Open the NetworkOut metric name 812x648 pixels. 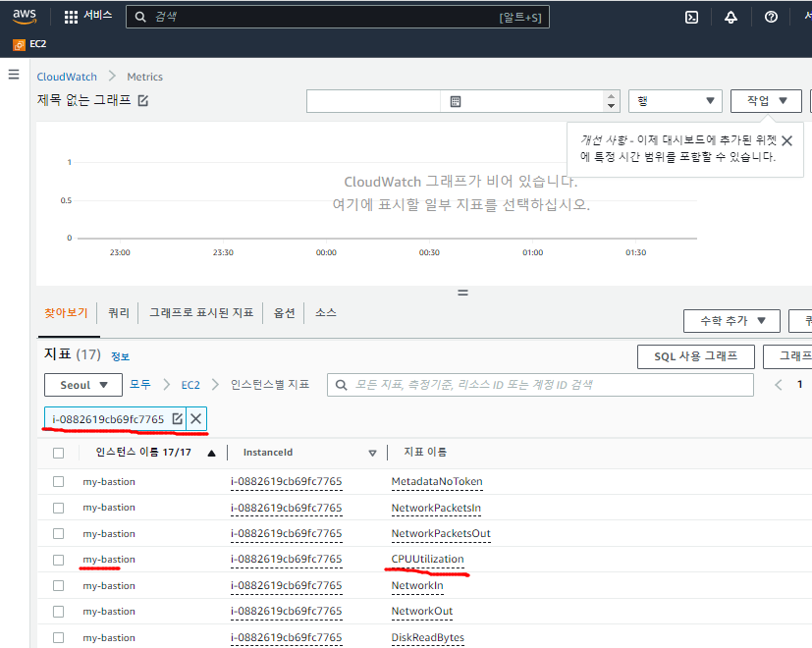pyautogui.click(x=422, y=612)
